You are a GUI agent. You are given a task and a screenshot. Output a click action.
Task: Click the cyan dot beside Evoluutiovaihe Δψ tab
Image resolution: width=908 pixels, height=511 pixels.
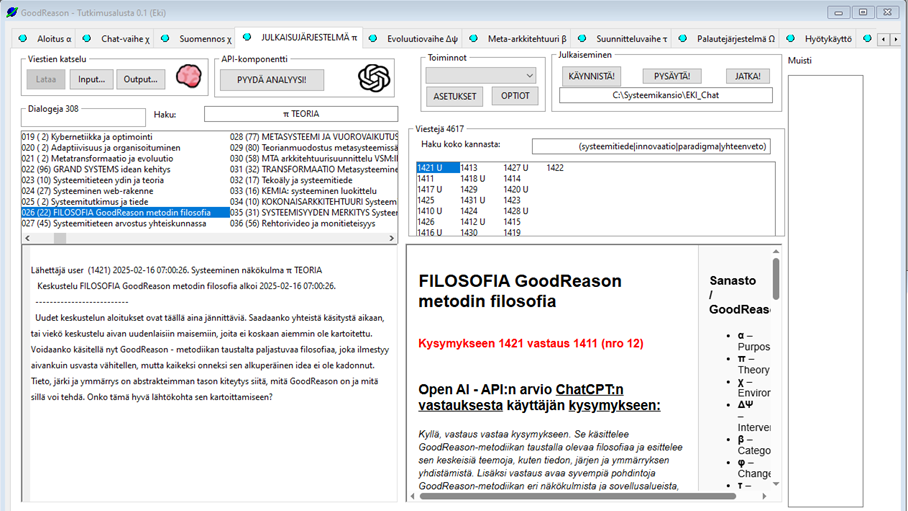click(373, 38)
